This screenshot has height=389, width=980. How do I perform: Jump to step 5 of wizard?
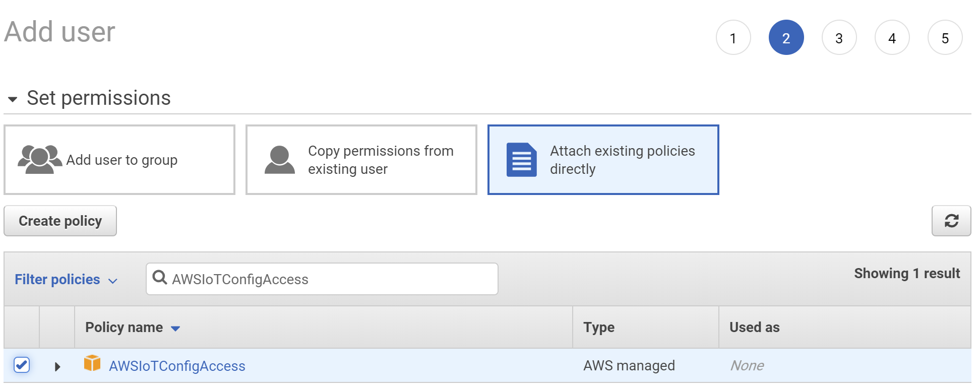pos(945,38)
